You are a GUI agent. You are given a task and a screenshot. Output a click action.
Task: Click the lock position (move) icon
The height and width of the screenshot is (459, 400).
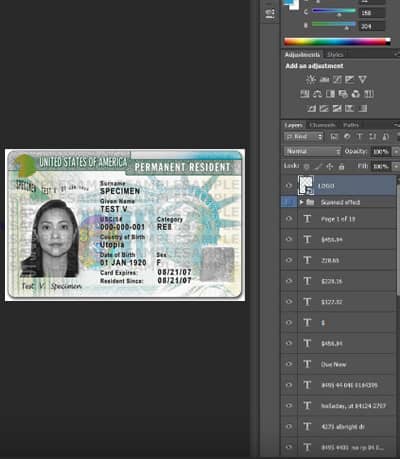[x=329, y=166]
